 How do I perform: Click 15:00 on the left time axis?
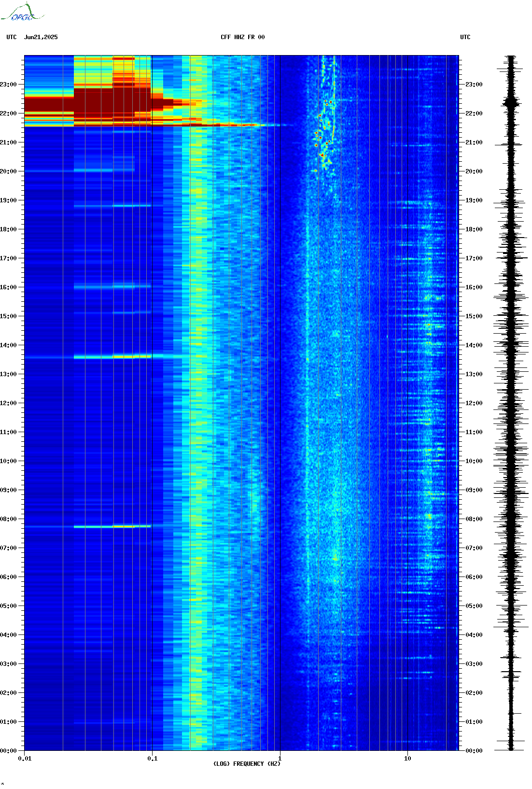8,316
